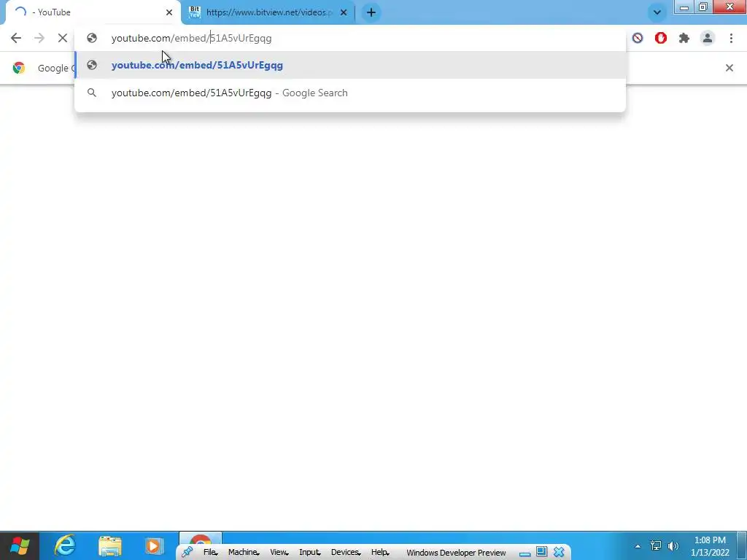Viewport: 747px width, 560px height.
Task: Click the red hand adblock extension icon
Action: 661,38
